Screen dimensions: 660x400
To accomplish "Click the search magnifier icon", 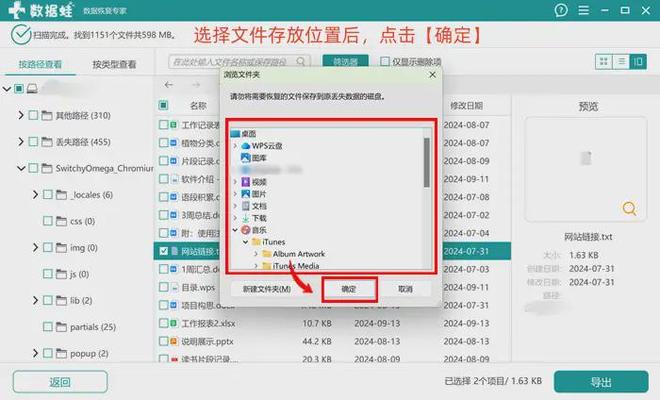I will pos(301,61).
